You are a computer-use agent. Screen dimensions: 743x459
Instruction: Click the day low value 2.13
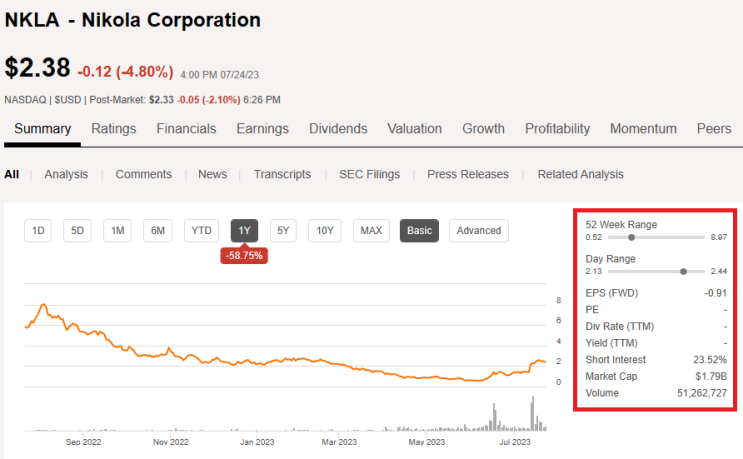(593, 271)
